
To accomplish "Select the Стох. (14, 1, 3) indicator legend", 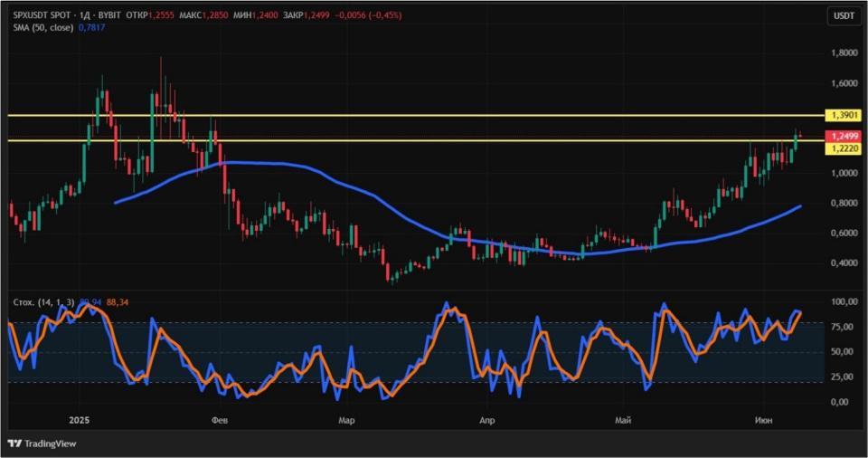I will pos(43,302).
